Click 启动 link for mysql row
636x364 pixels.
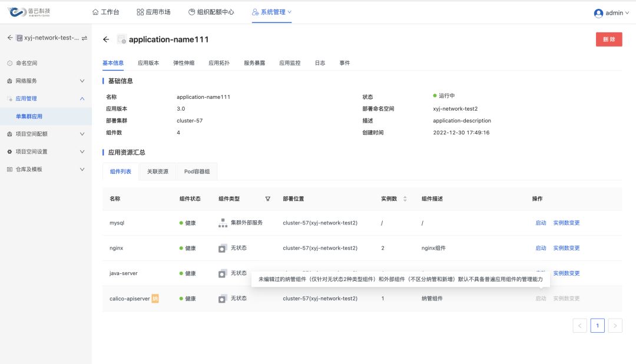[x=541, y=223]
